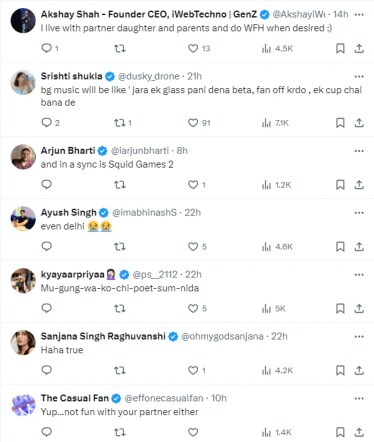Viewport: 374px width, 442px height.
Task: Open more options on Akshay Shah's tweet
Action: pyautogui.click(x=359, y=15)
